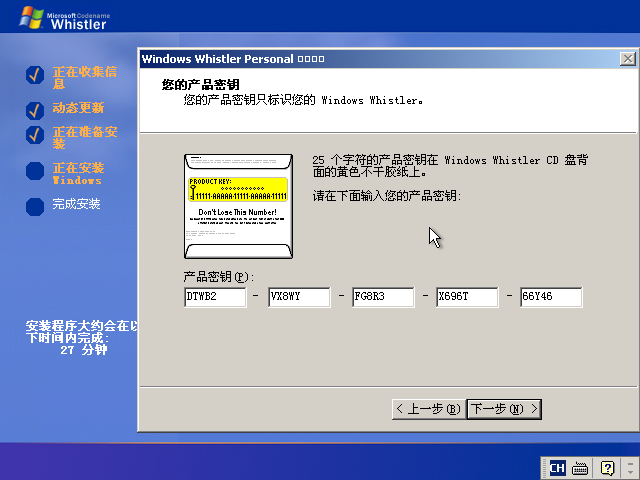Open the on-screen keyboard icon in language bar
640x480 pixels.
580,468
